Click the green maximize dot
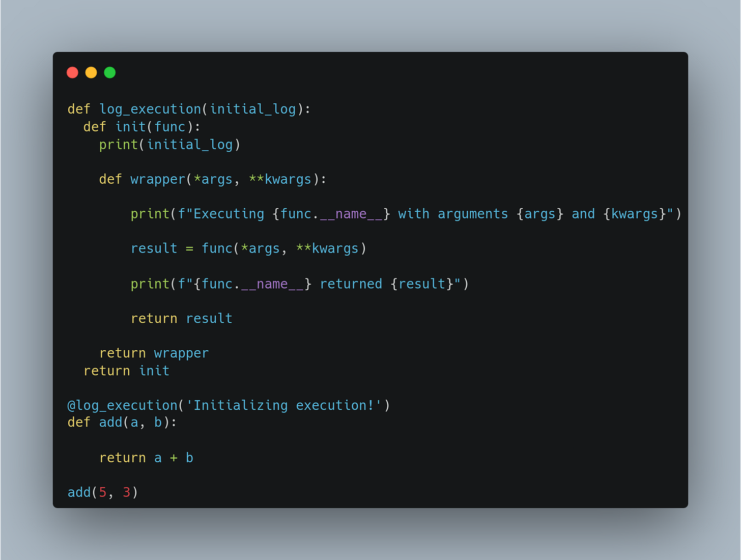The width and height of the screenshot is (741, 560). coord(109,72)
